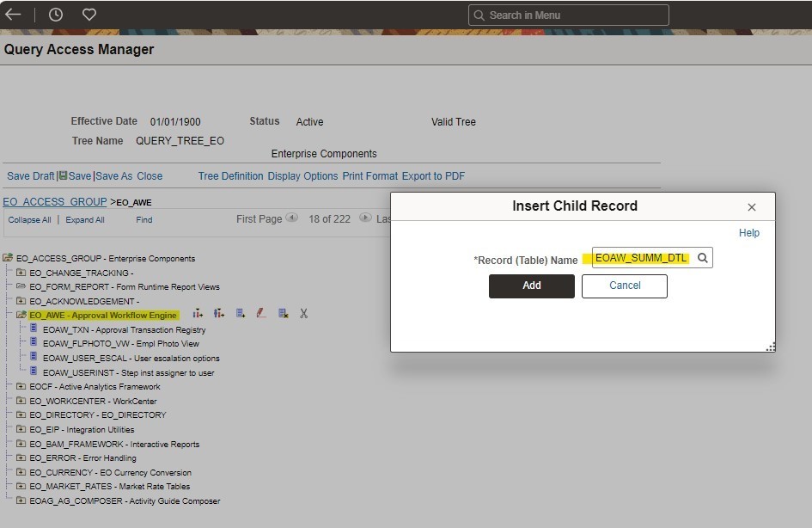Click the Expand All link
Image resolution: width=812 pixels, height=528 pixels.
coord(84,219)
